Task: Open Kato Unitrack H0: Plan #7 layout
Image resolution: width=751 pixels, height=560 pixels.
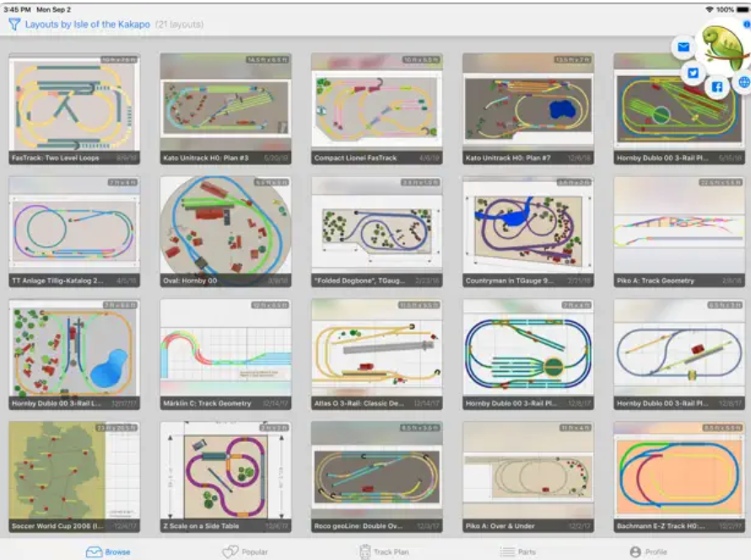Action: click(x=528, y=109)
